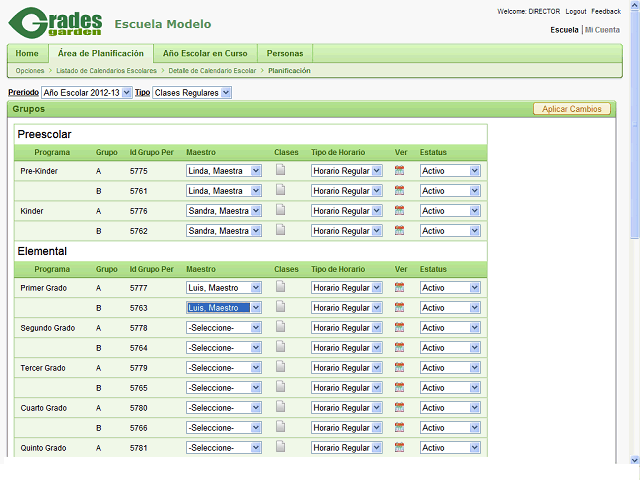Screen dimensions: 640x480
Task: Open the classes document icon for group 5776
Action: [x=280, y=209]
